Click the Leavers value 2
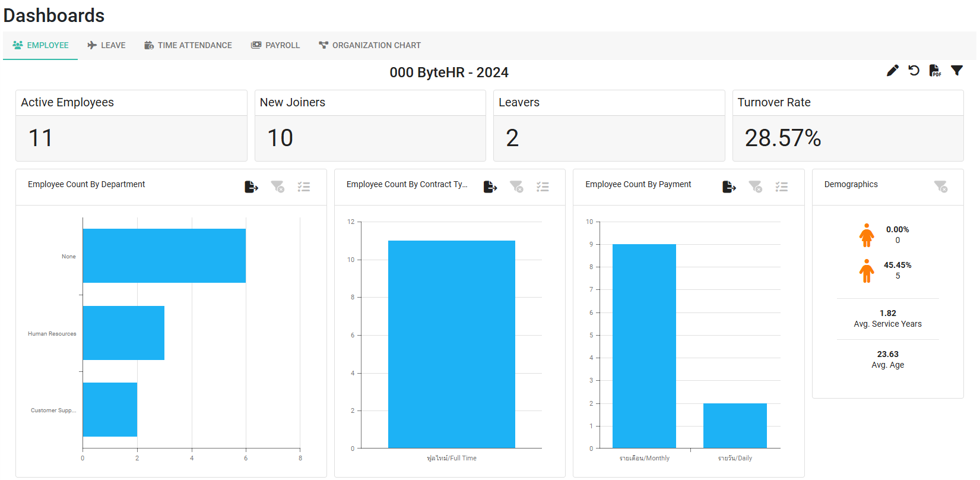Image resolution: width=980 pixels, height=480 pixels. (x=512, y=138)
